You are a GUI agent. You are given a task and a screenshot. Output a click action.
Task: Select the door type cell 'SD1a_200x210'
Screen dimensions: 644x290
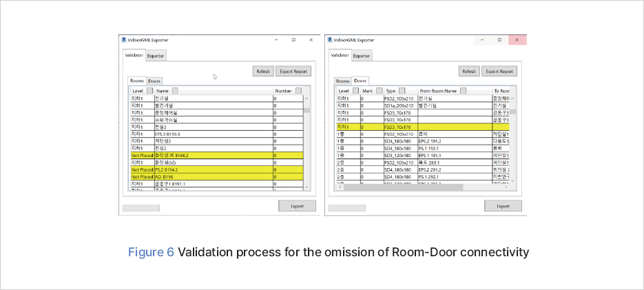(x=400, y=105)
